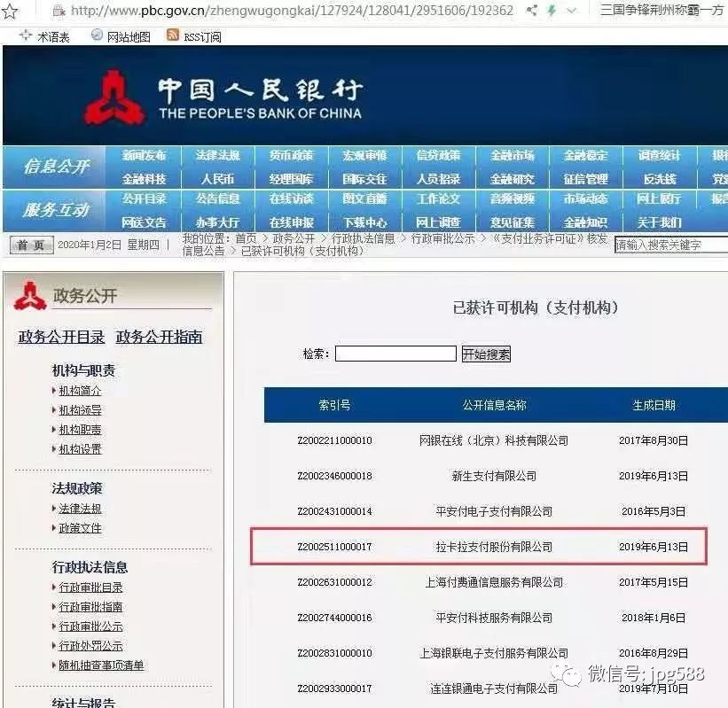
Task: Select 公告信息 navigation item
Action: 218,199
